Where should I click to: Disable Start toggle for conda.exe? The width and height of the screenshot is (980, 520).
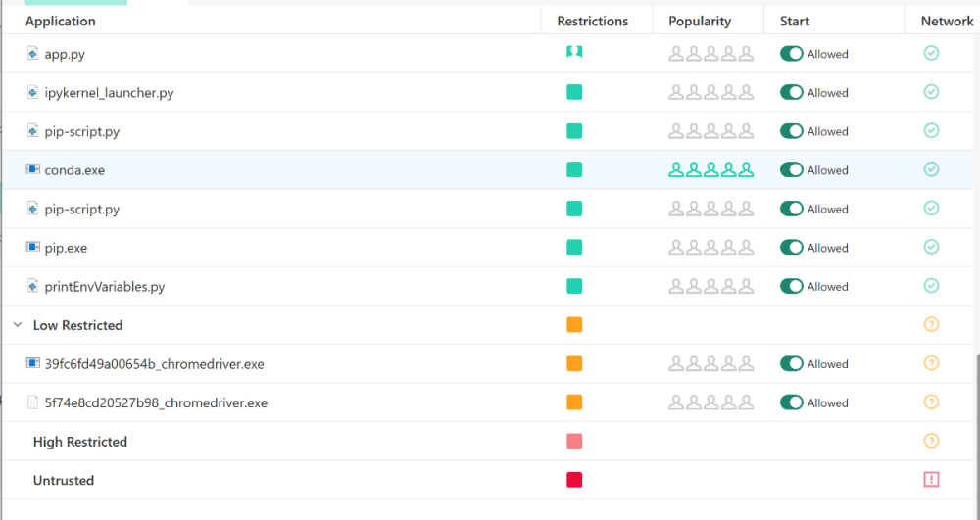791,170
